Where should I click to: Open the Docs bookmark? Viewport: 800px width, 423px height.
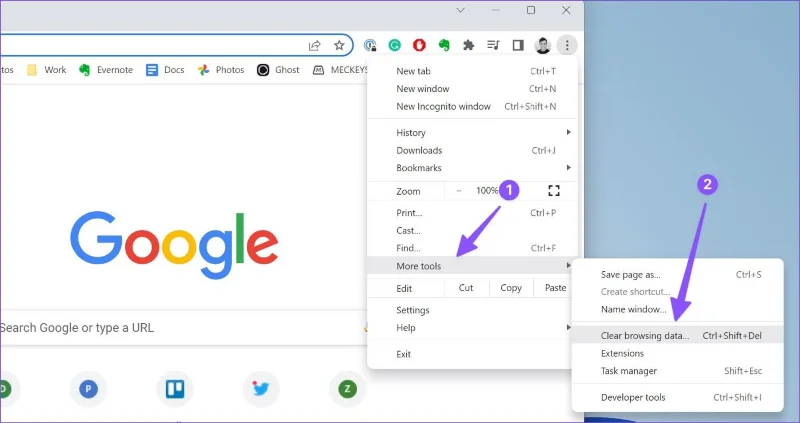(165, 70)
